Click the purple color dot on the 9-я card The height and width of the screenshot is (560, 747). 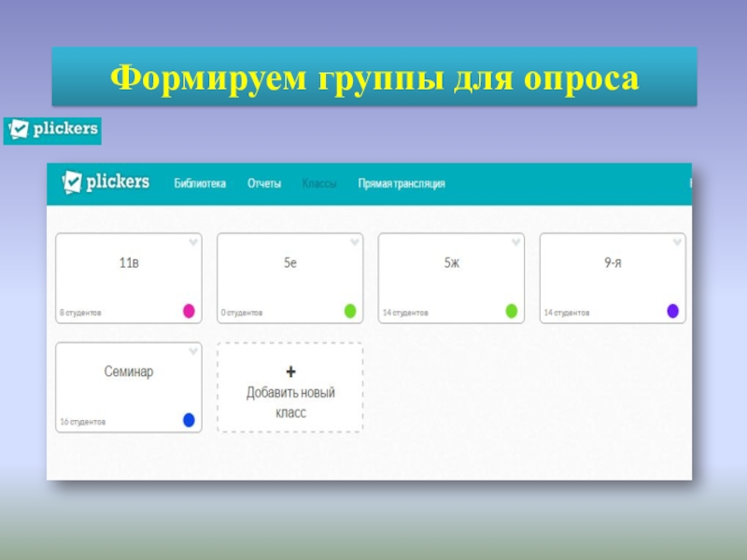coord(672,311)
